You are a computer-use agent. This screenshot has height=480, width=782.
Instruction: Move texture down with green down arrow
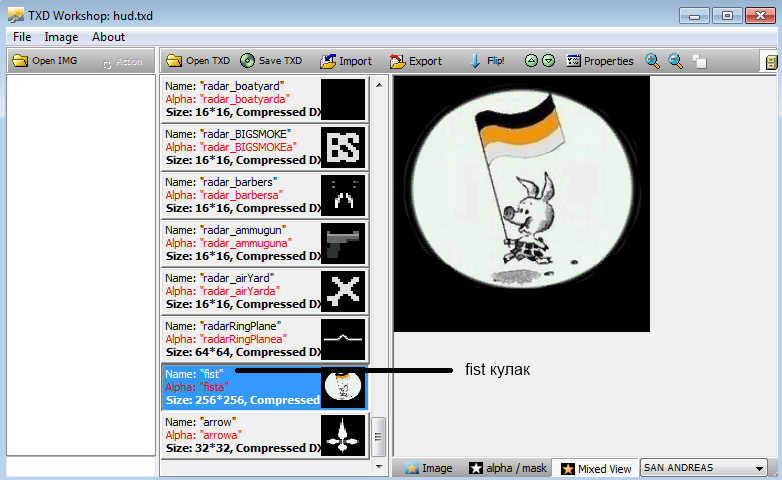(548, 61)
